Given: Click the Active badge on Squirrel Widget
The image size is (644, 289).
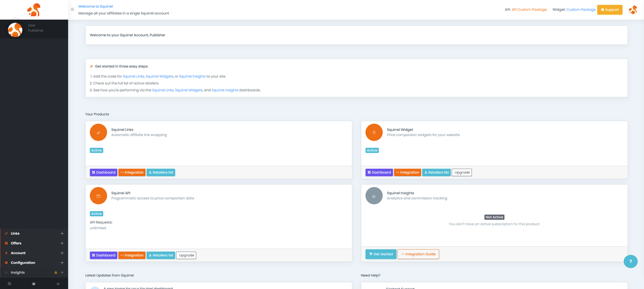Looking at the screenshot, I should click(372, 150).
